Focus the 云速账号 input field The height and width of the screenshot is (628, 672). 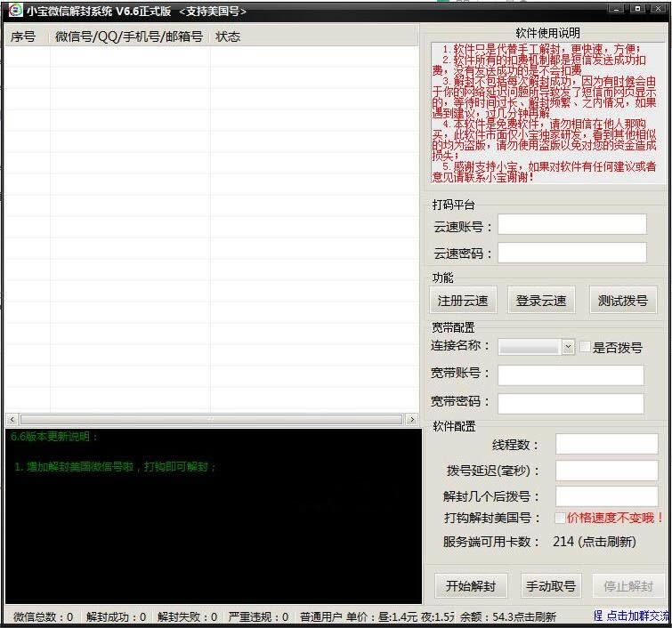571,226
